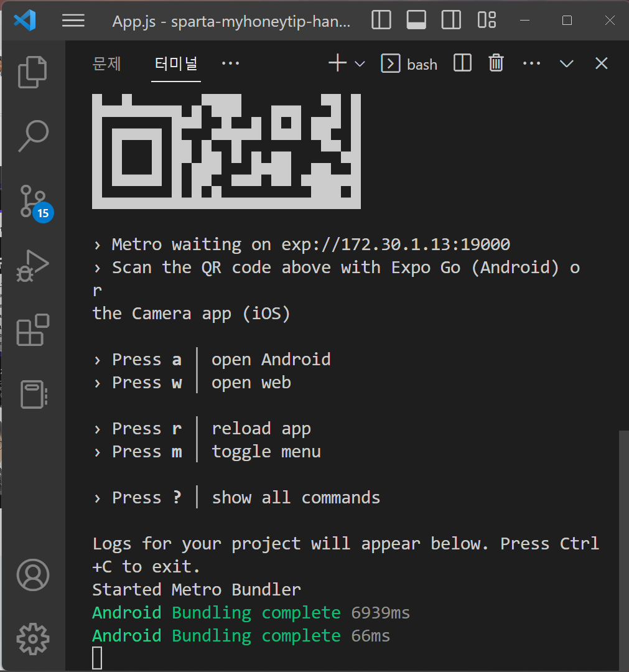629x672 pixels.
Task: Show more panel tabs via ellipsis
Action: tap(231, 63)
